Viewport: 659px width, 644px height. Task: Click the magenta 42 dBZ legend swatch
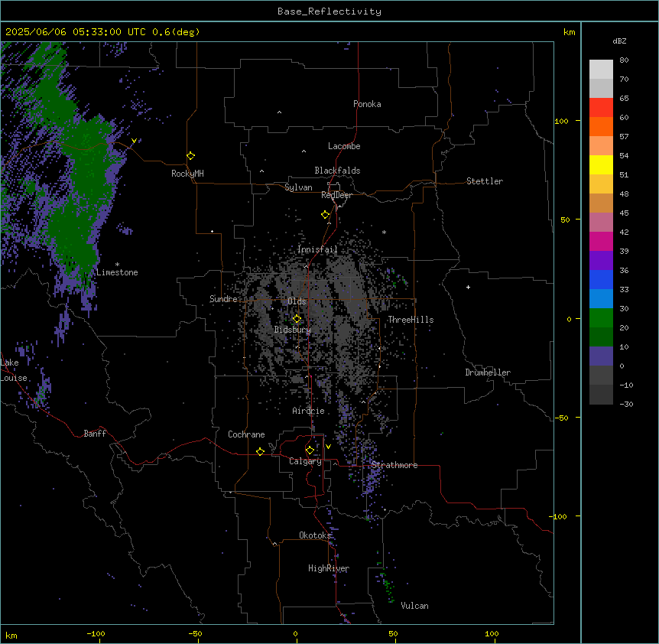(601, 241)
